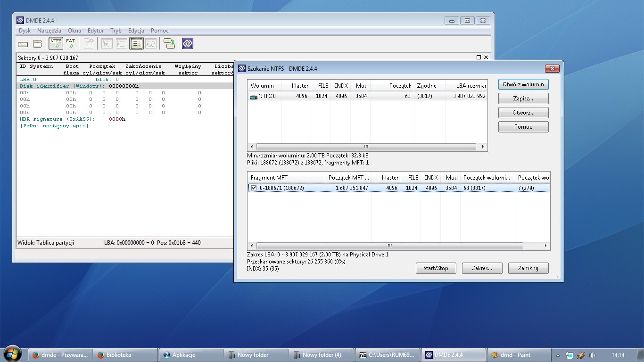Sort by the Wolumin column header

264,86
